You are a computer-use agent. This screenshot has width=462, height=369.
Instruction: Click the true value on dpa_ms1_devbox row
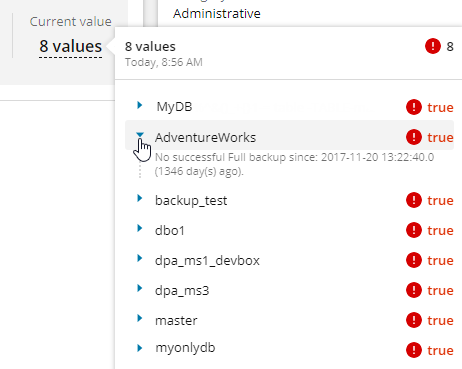(x=440, y=260)
